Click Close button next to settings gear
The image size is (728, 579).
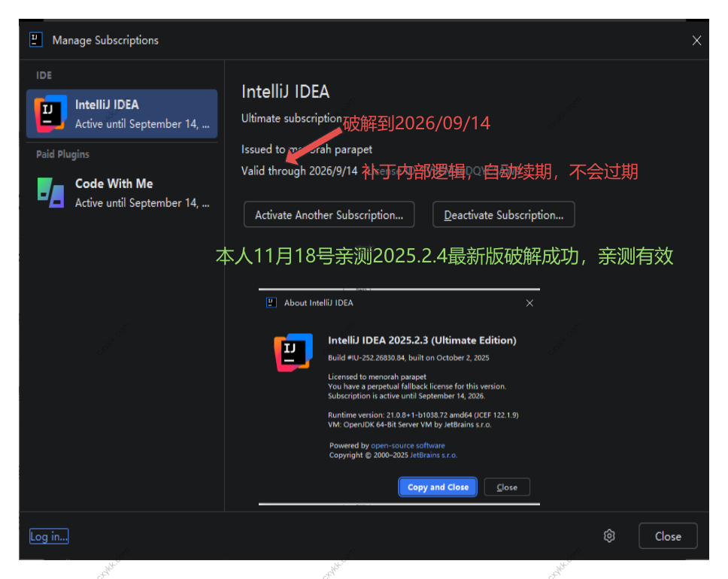(x=667, y=536)
